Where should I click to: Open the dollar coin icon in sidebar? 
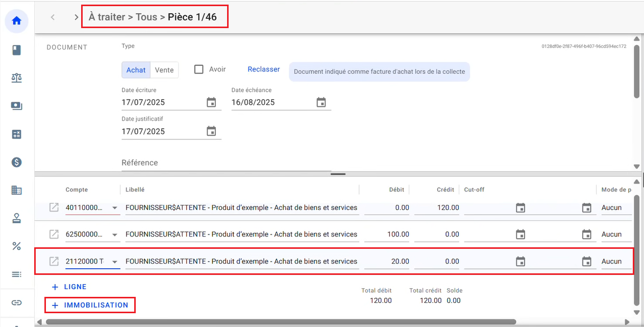pyautogui.click(x=16, y=162)
